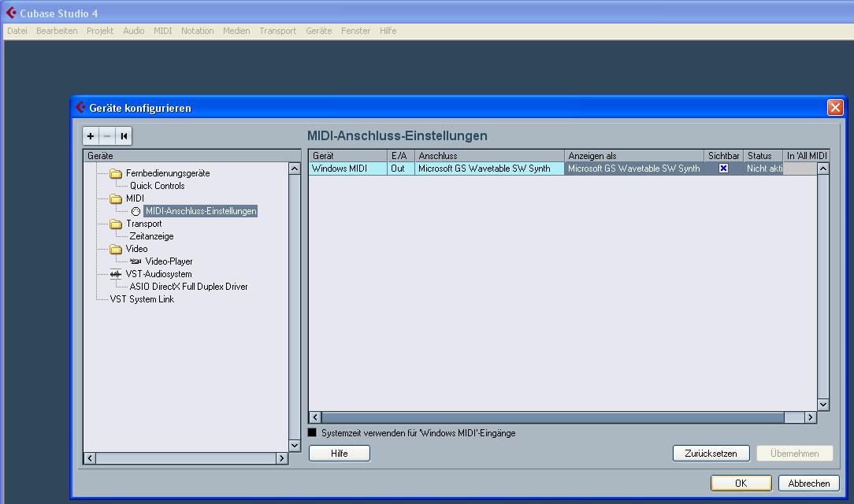Screen dimensions: 854x504
Task: Click the Anschluss column header
Action: 490,156
